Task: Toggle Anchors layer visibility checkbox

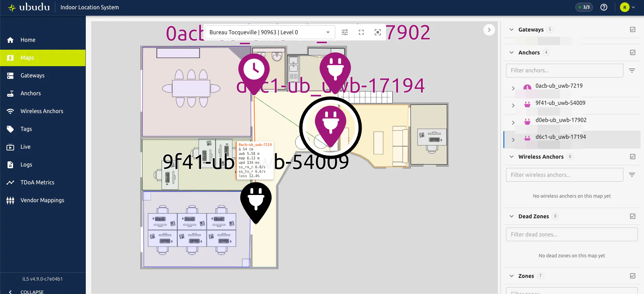Action: point(633,52)
